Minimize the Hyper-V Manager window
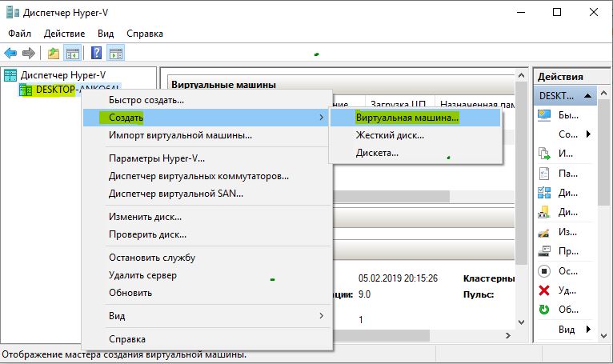The image size is (613, 364). click(521, 12)
